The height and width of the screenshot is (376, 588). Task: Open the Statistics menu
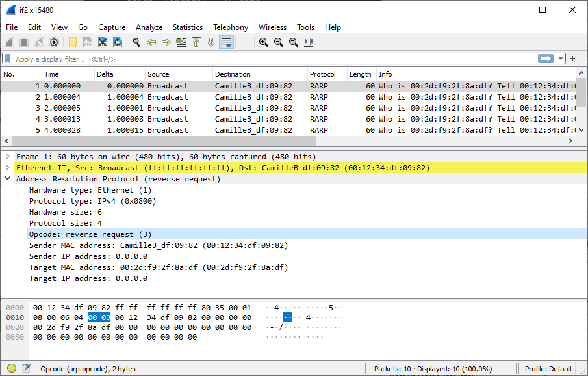point(188,27)
